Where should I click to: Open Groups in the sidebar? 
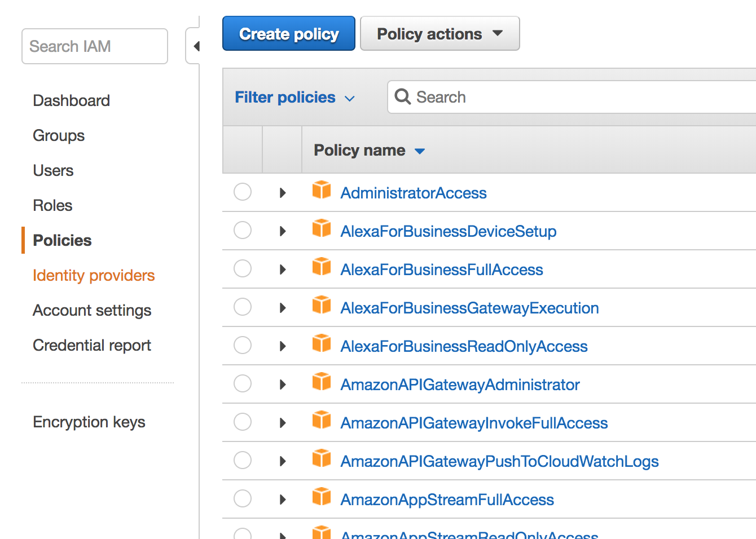tap(59, 135)
